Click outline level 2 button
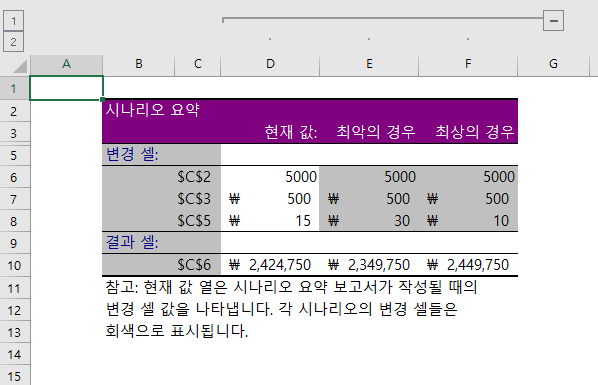The width and height of the screenshot is (598, 385). (13, 42)
